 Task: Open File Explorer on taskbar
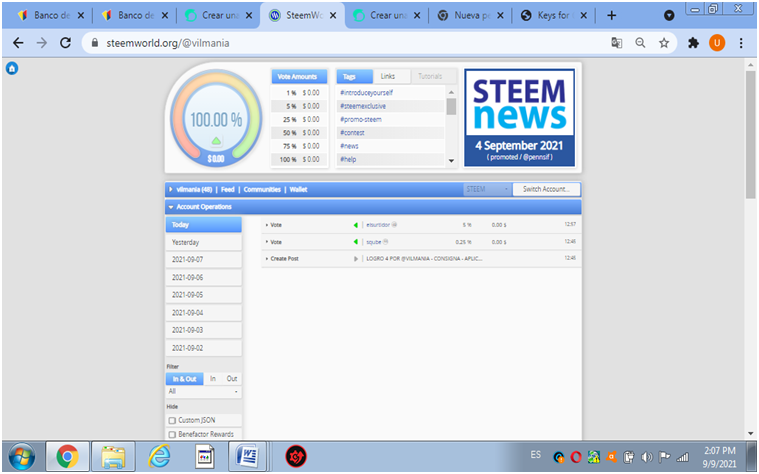113,457
